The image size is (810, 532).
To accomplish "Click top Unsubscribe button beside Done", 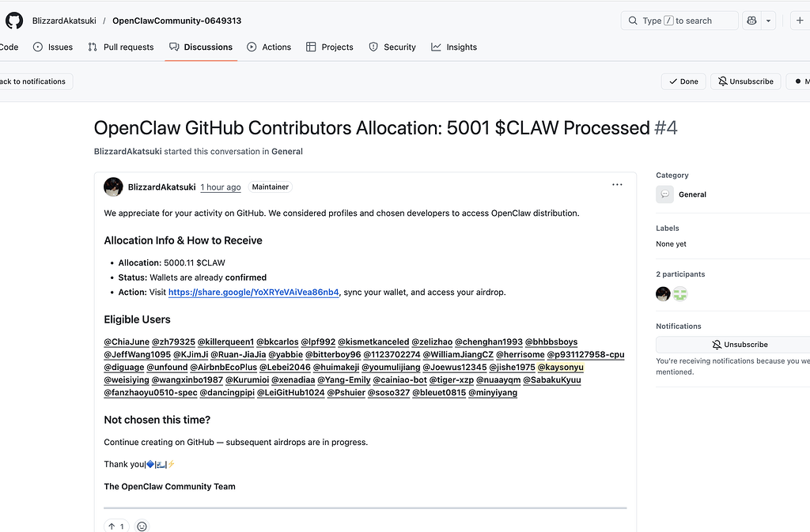I will tap(745, 81).
